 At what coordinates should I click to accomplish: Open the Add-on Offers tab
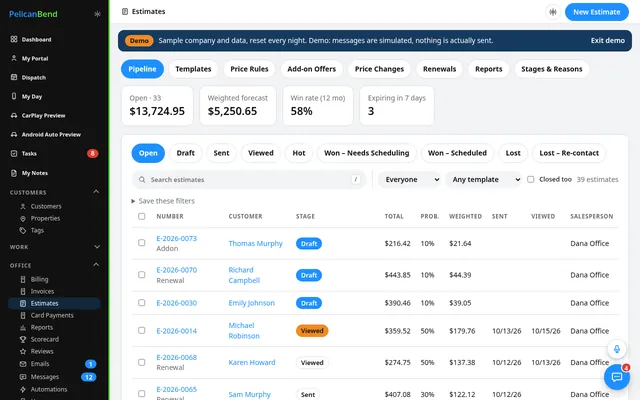tap(312, 69)
